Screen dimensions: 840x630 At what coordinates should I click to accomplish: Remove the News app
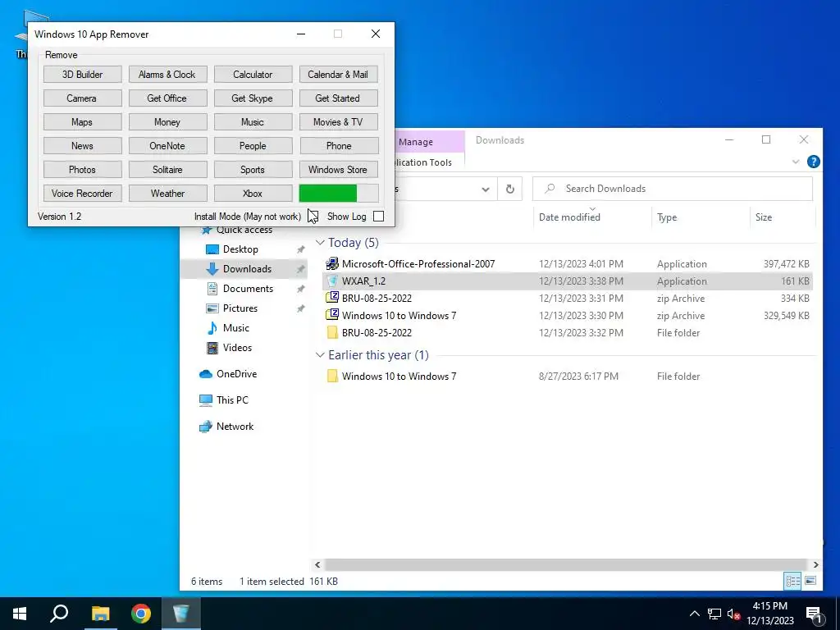tap(83, 146)
